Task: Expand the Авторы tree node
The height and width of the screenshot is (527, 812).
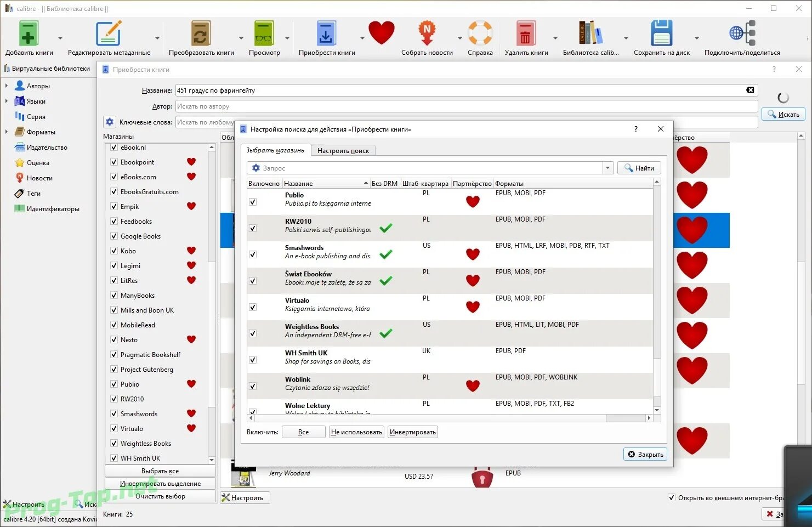Action: (x=7, y=86)
